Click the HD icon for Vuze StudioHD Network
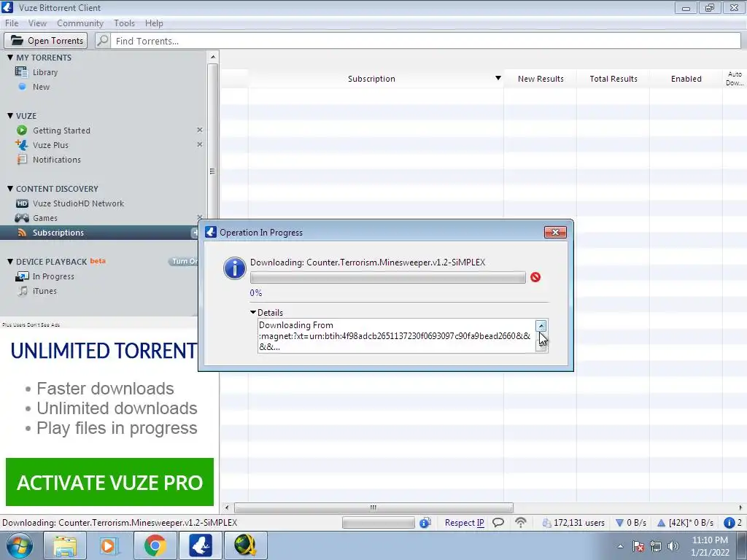This screenshot has width=747, height=560. (22, 203)
